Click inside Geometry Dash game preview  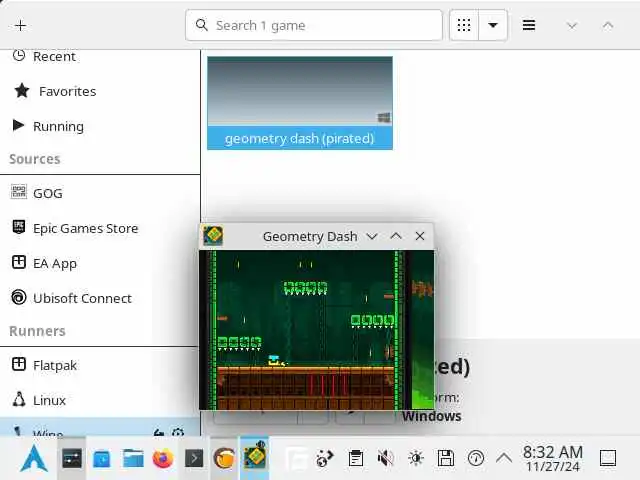317,330
